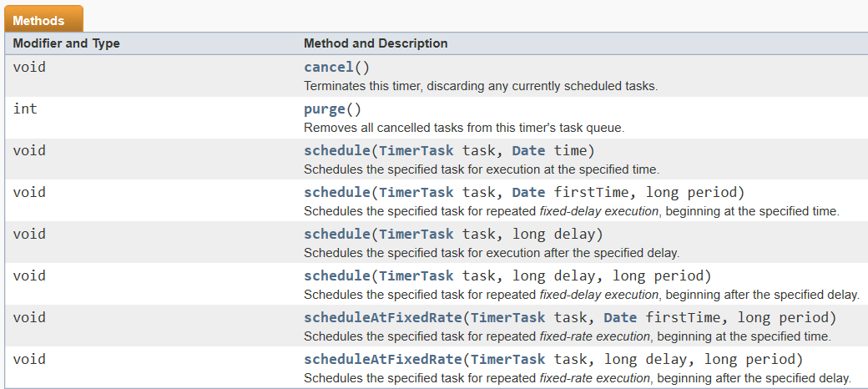This screenshot has width=868, height=389.
Task: Click TimerTask in schedule(task, long delay) row
Action: coord(416,234)
